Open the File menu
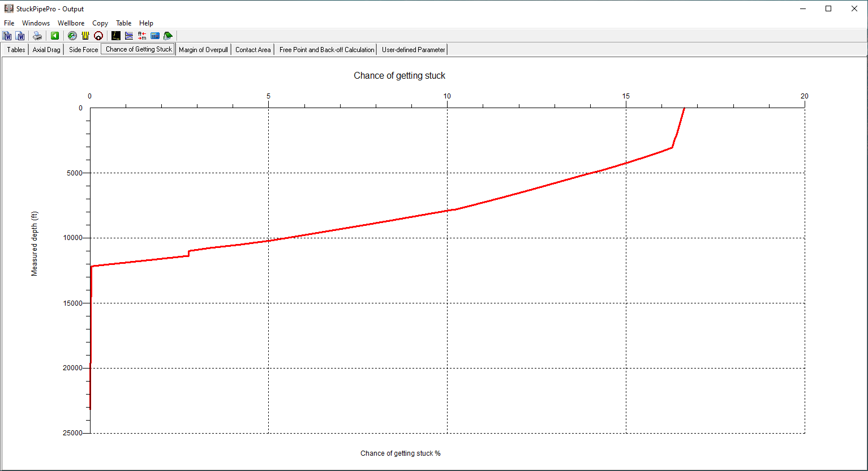The width and height of the screenshot is (868, 471). tap(9, 23)
